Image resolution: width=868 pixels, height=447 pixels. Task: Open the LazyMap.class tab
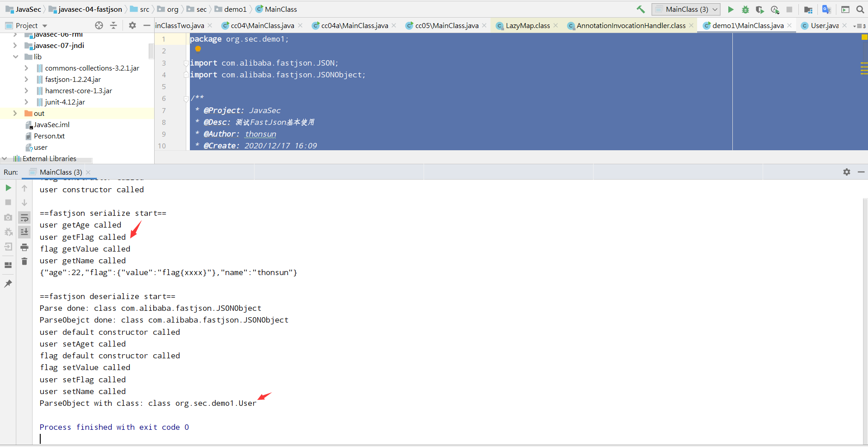pyautogui.click(x=527, y=25)
